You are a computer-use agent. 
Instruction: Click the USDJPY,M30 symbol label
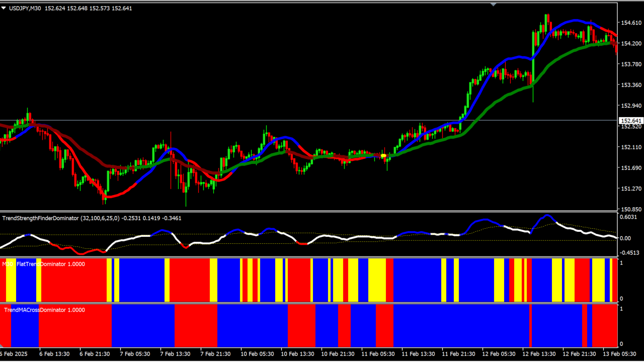25,8
